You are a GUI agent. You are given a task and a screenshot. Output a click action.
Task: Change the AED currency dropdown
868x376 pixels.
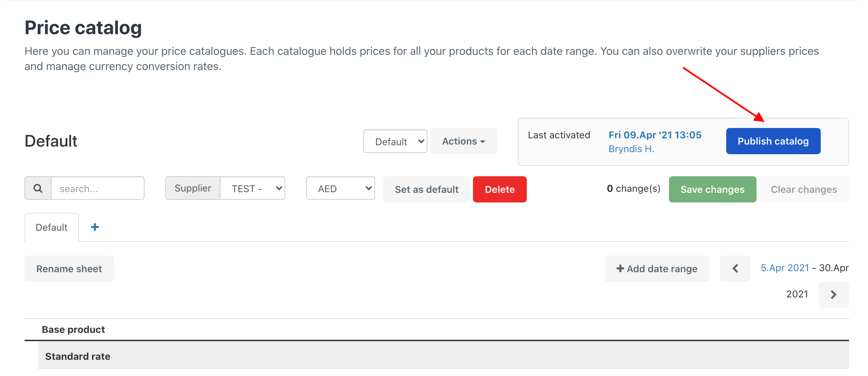pos(340,188)
